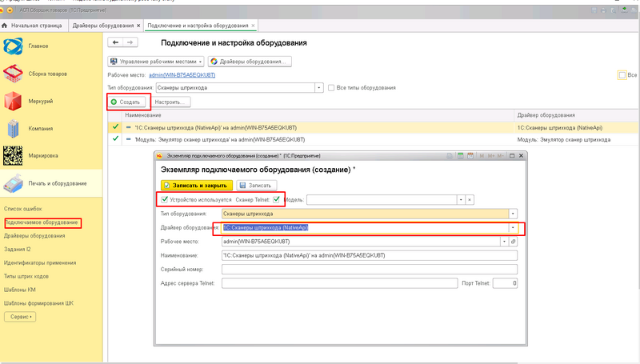
Task: Click the back arrow navigation icon
Action: click(115, 42)
